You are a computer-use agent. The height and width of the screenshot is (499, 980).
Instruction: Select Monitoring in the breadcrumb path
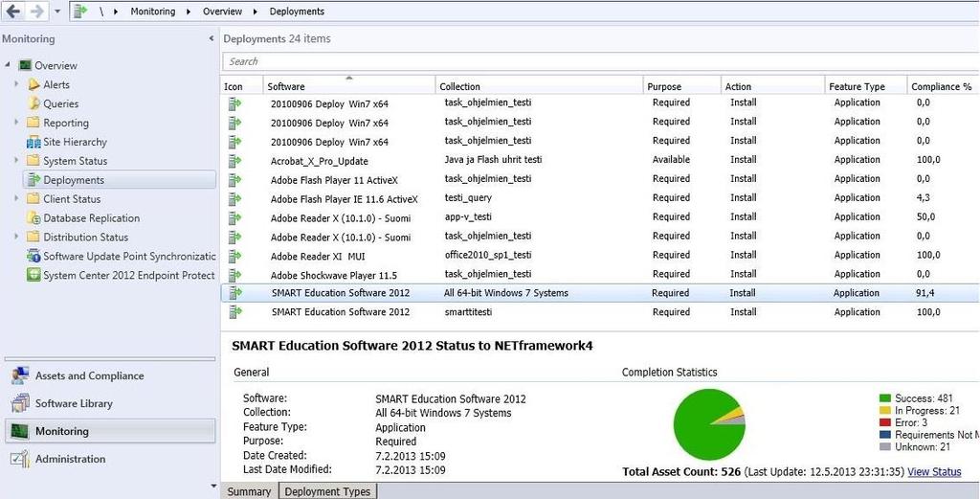point(152,11)
